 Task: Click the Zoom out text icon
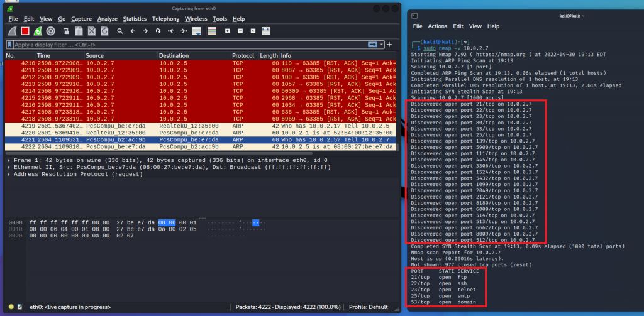(x=240, y=31)
